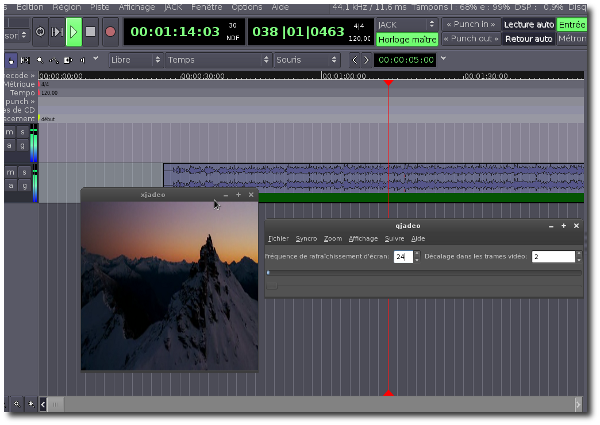Image resolution: width=600 pixels, height=425 pixels.
Task: Open the Synchro menu in xjadeo
Action: click(x=306, y=239)
